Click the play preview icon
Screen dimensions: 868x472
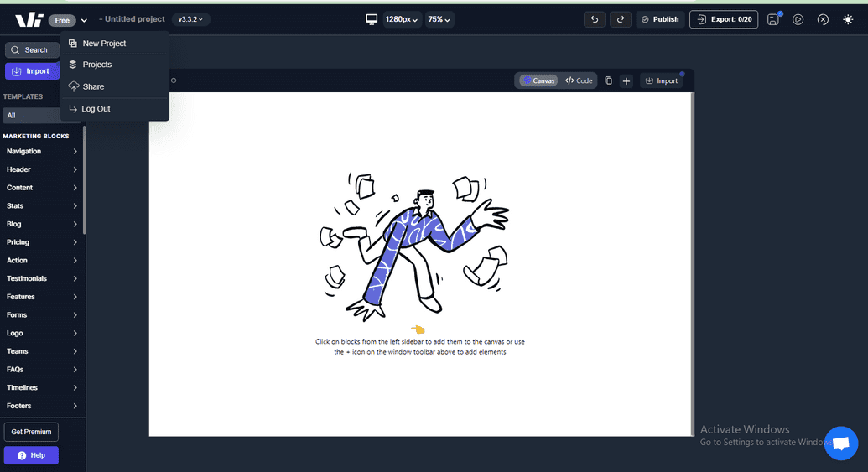click(798, 19)
